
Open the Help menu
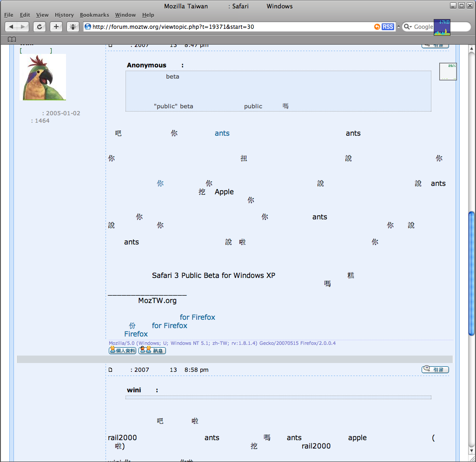(148, 15)
